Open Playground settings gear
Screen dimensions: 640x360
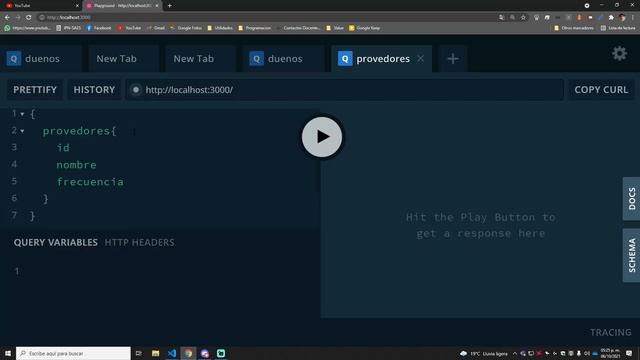(x=619, y=53)
